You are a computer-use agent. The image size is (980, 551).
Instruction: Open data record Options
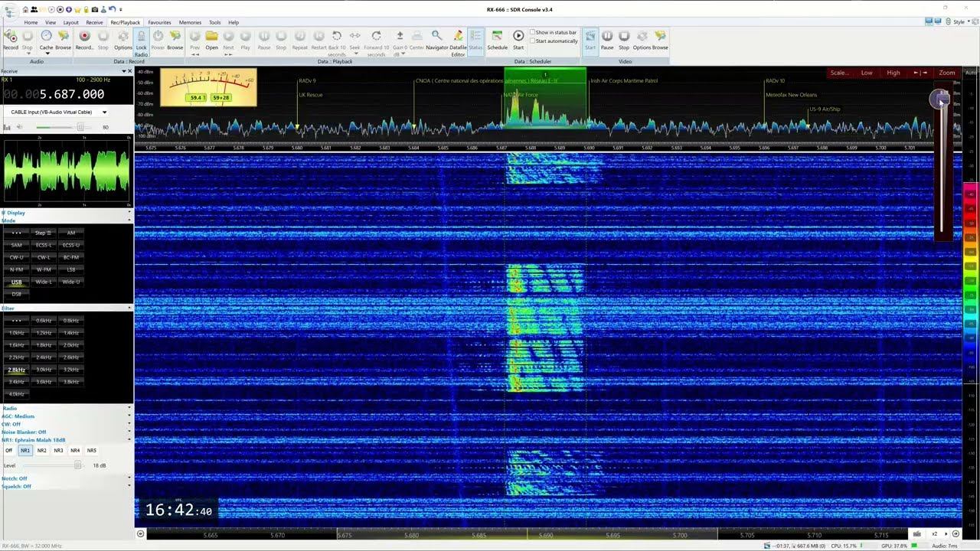click(x=122, y=39)
